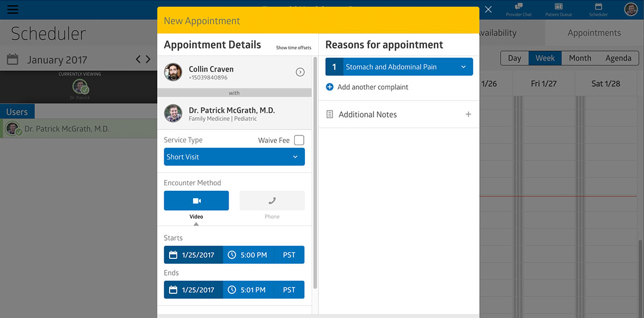Open Provider Chat
This screenshot has width=644, height=318.
[x=518, y=9]
